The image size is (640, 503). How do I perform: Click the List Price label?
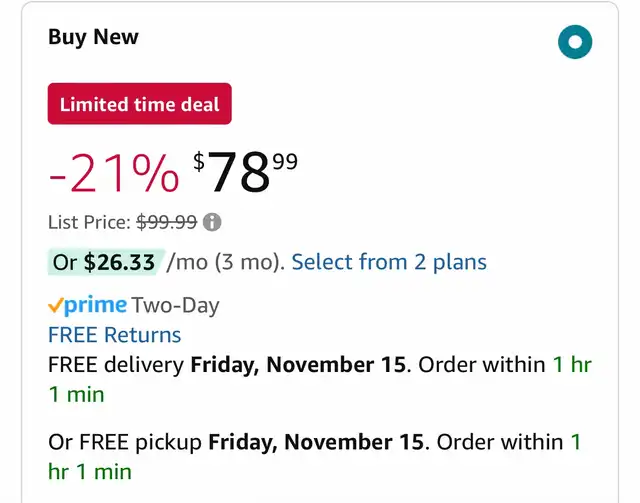(x=89, y=223)
